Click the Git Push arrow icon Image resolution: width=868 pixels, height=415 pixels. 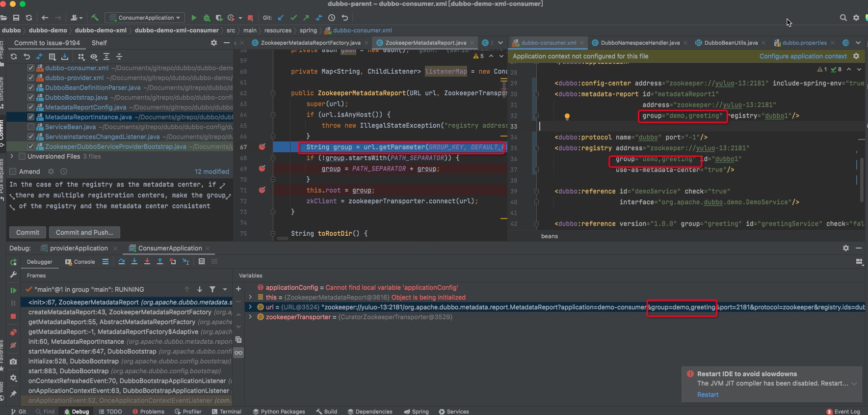[x=306, y=18]
